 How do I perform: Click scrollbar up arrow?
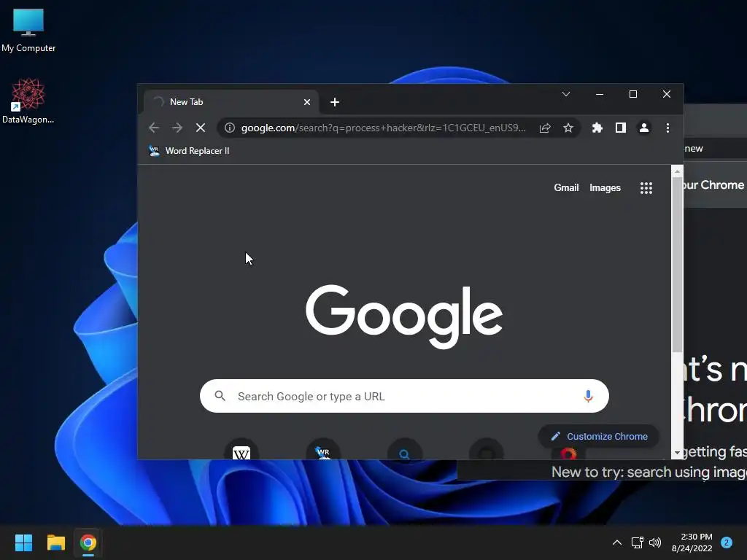click(677, 171)
